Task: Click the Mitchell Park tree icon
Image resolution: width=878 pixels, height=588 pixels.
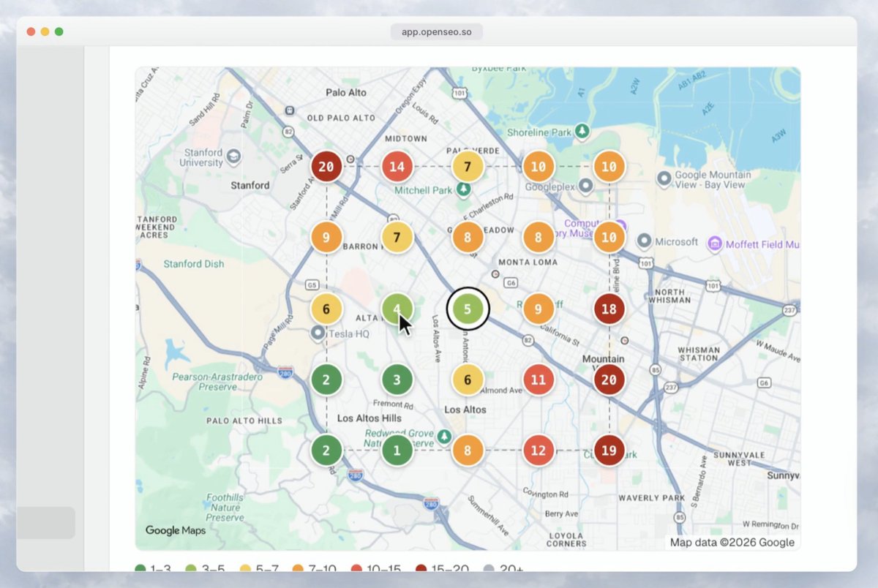Action: point(462,189)
